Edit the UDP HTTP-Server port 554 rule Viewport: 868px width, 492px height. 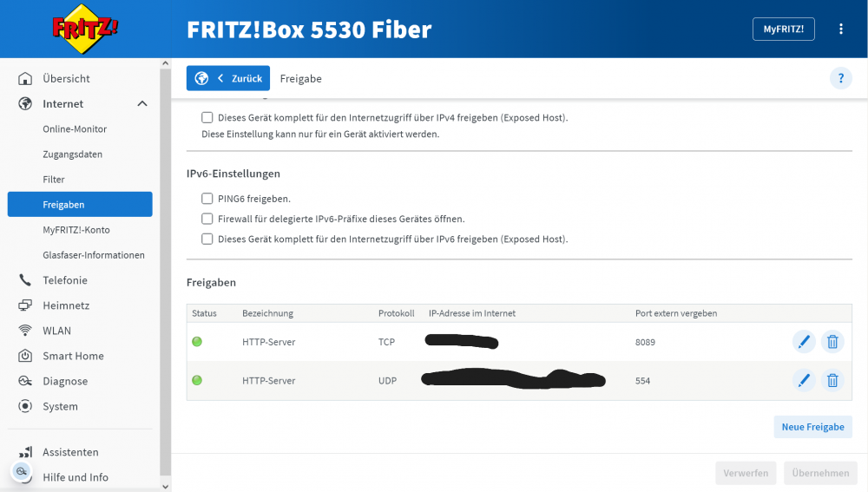[804, 380]
